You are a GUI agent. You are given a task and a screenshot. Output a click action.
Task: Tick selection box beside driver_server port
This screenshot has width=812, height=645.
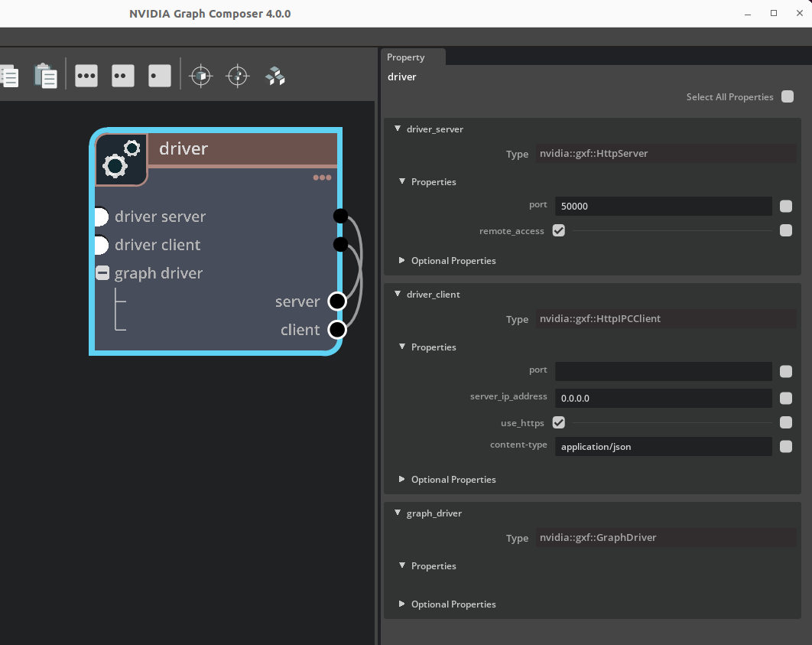click(785, 206)
